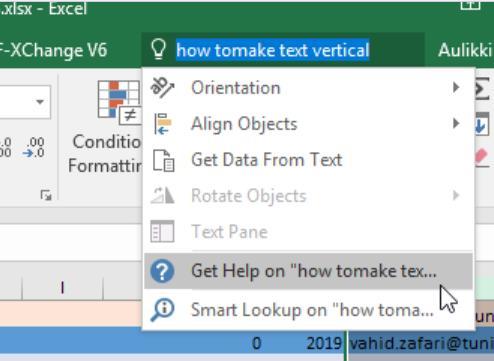Click the Tell Me lightbulb icon
The width and height of the screenshot is (494, 361).
point(159,49)
